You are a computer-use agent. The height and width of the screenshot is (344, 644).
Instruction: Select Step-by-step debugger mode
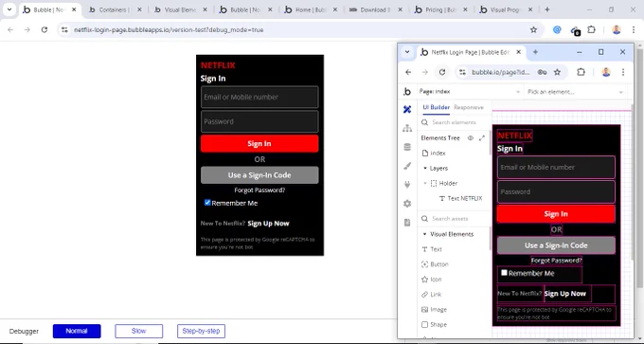(x=201, y=331)
